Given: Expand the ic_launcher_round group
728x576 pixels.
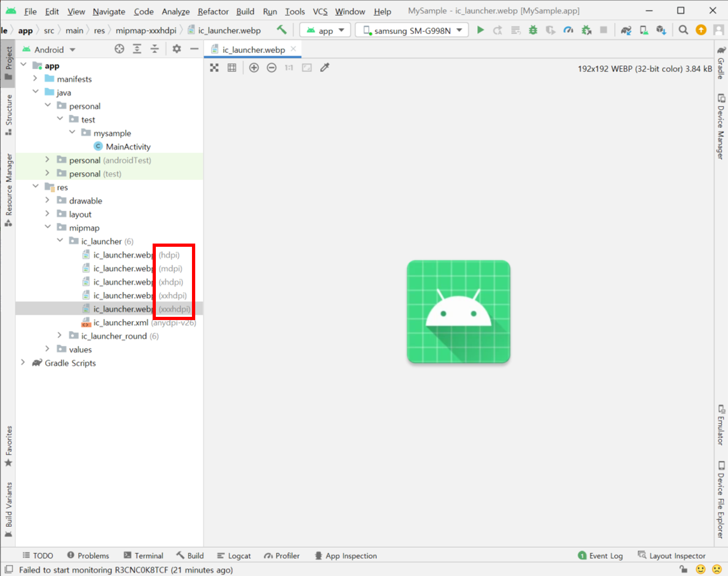Looking at the screenshot, I should (60, 335).
